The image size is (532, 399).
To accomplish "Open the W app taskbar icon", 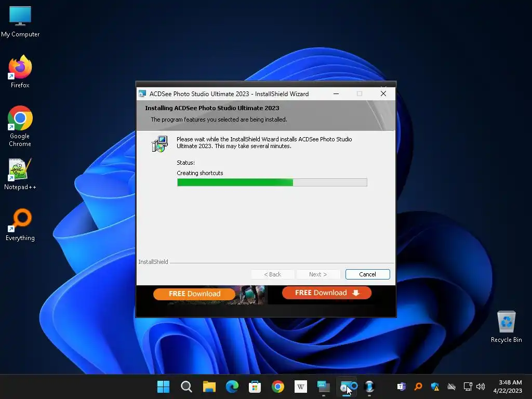I will (301, 387).
